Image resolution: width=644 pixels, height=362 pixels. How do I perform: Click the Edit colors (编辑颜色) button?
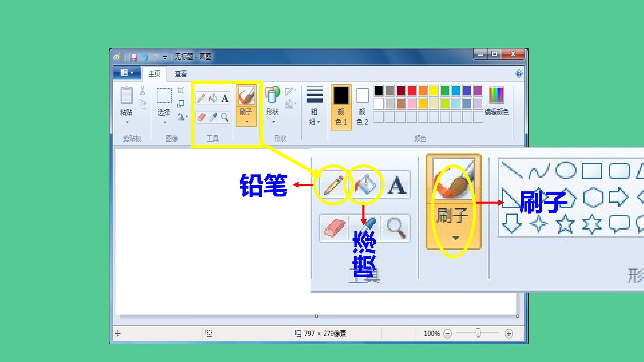click(x=497, y=101)
